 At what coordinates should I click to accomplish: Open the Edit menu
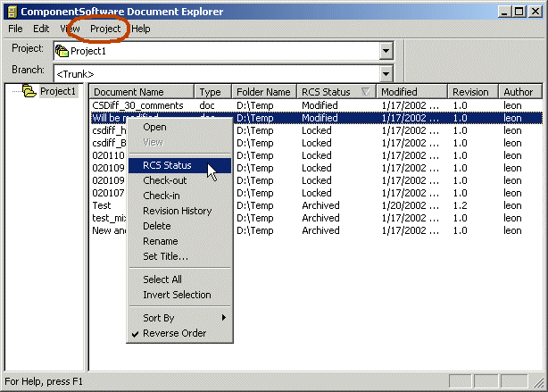41,29
